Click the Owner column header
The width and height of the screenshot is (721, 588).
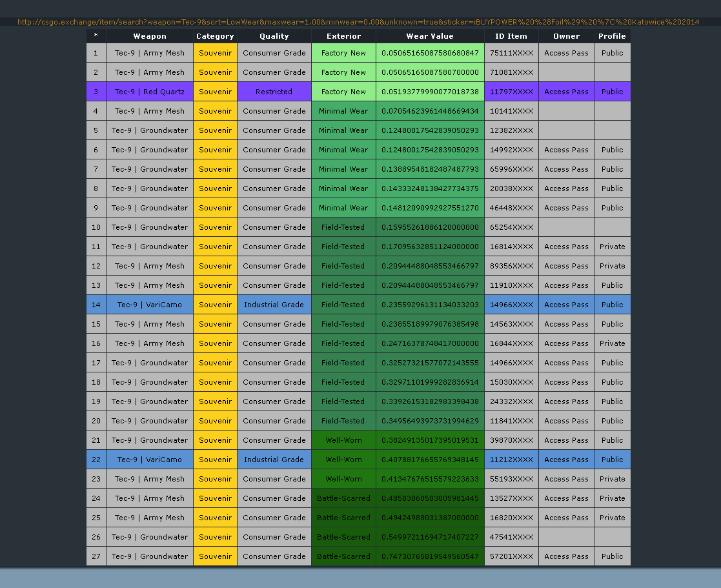[x=566, y=36]
